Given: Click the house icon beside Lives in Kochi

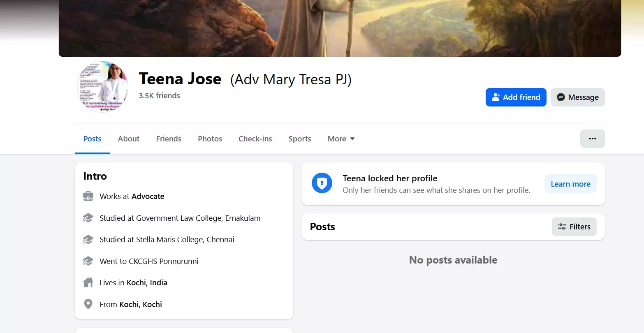Looking at the screenshot, I should point(88,283).
